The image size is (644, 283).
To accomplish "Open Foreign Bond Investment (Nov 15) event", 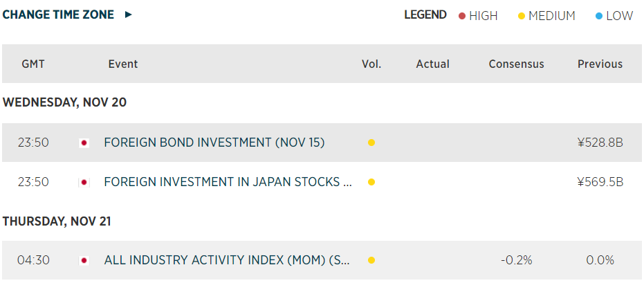I will (x=214, y=143).
